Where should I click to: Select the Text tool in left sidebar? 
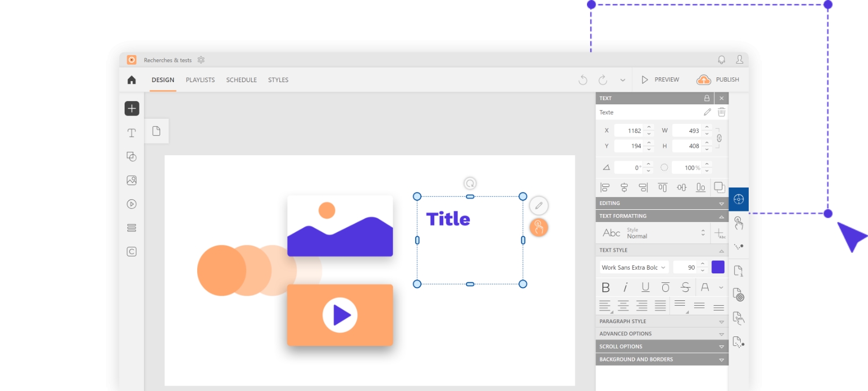pos(131,133)
